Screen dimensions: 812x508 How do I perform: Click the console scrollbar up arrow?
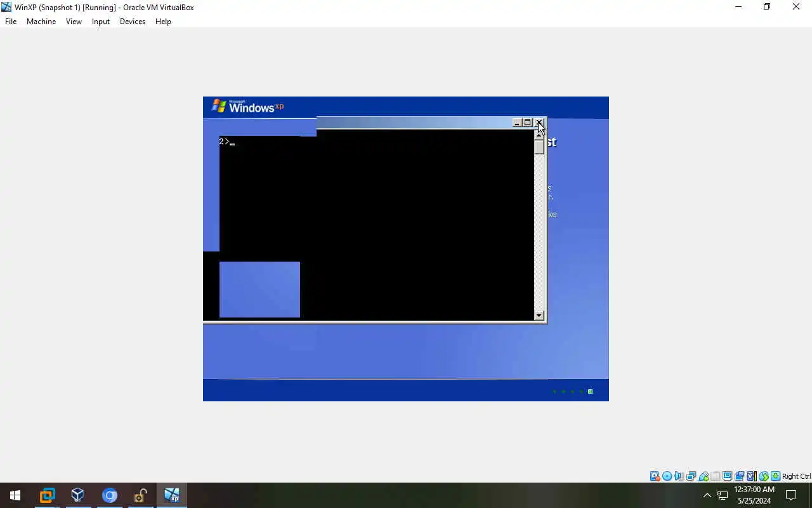pyautogui.click(x=539, y=134)
